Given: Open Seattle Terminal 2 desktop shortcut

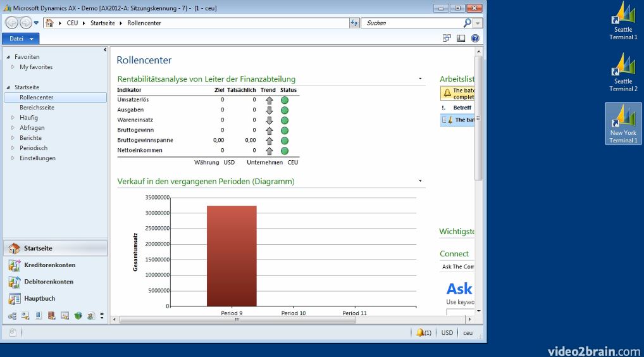Looking at the screenshot, I should tap(623, 72).
